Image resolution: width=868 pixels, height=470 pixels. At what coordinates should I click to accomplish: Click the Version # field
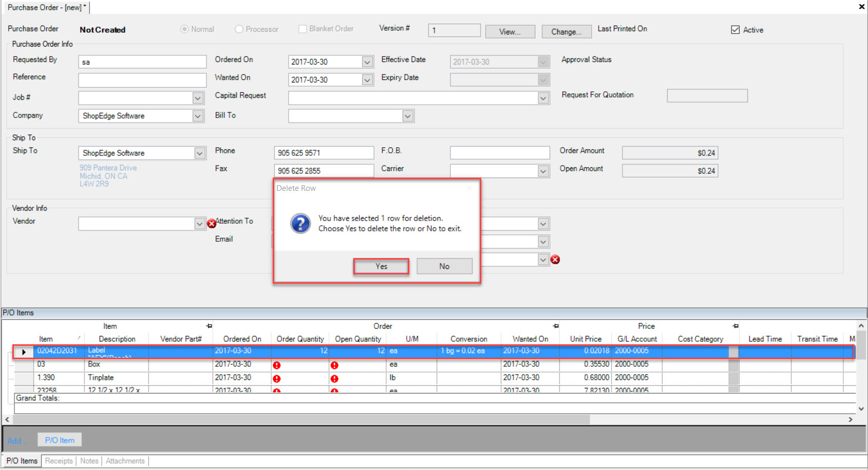pyautogui.click(x=454, y=30)
